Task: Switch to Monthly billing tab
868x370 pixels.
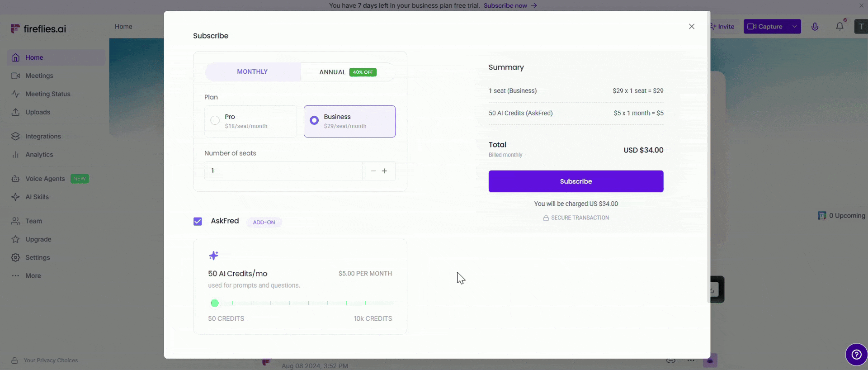Action: (x=252, y=72)
